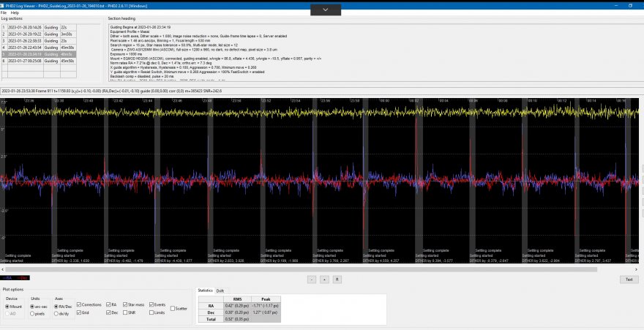Select the pixels units radio button
This screenshot has width=644, height=330.
click(x=33, y=312)
